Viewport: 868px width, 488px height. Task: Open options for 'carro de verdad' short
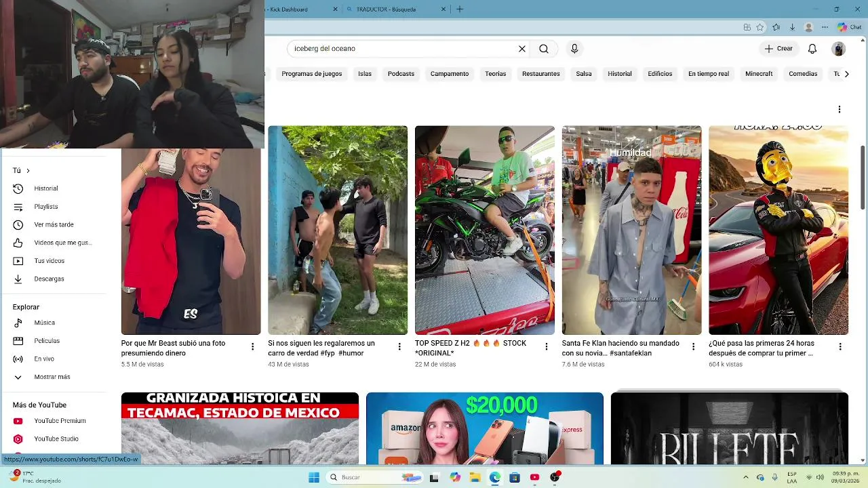click(399, 347)
